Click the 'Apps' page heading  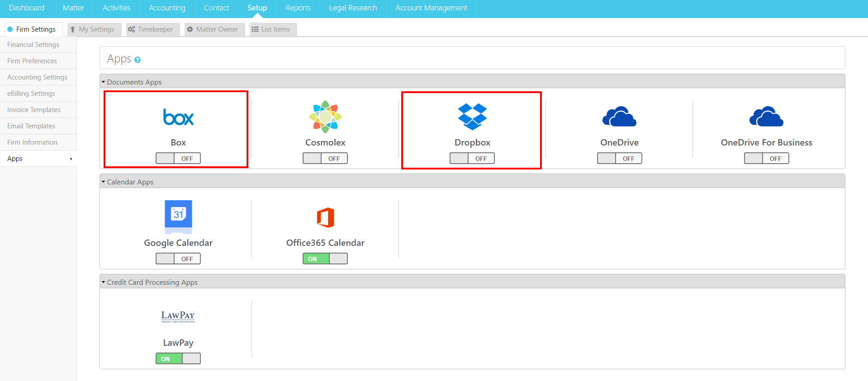tap(119, 59)
